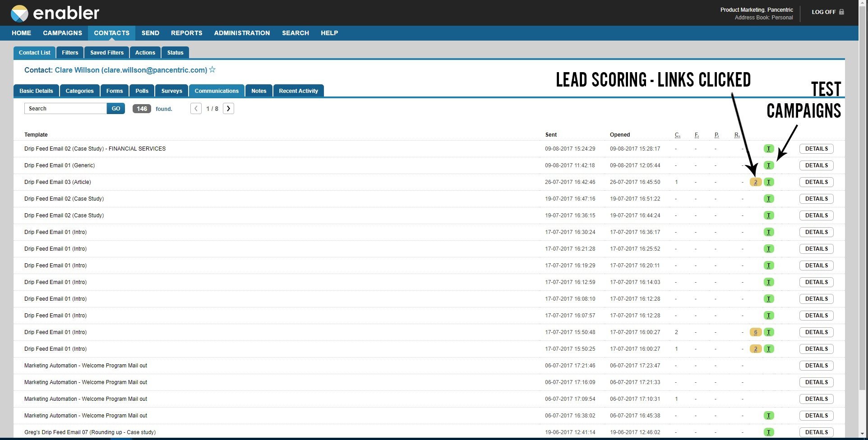The image size is (868, 440).
Task: Click the C. column header
Action: [x=677, y=135]
